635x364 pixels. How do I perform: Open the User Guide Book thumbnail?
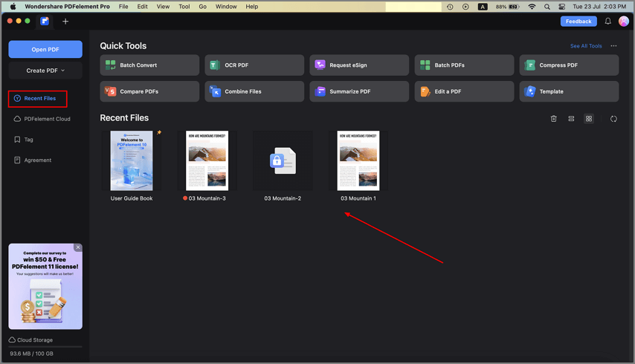pyautogui.click(x=132, y=160)
